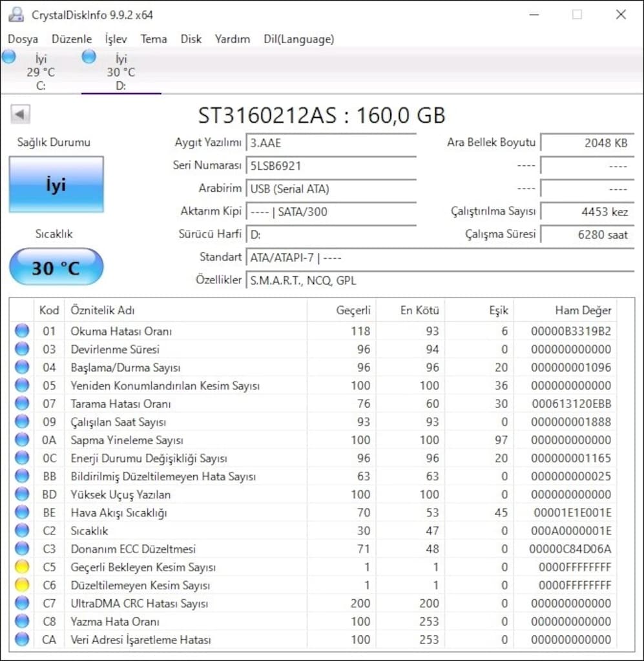The height and width of the screenshot is (661, 644).
Task: Click the Çalıştırılma Sayısı value 4453 kez
Action: pos(587,212)
